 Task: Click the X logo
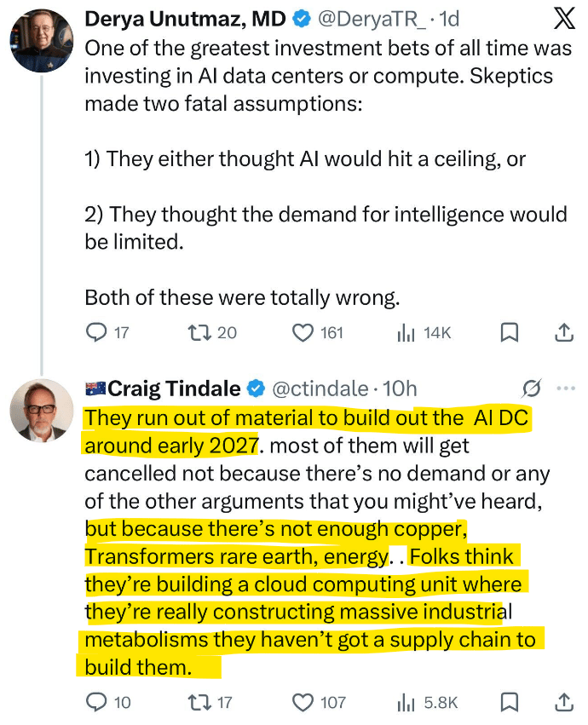(x=563, y=19)
